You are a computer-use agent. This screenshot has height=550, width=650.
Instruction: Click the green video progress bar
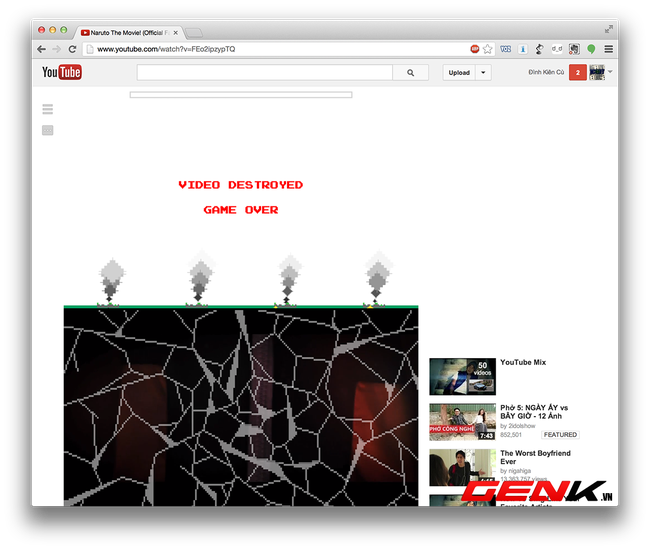tap(241, 307)
